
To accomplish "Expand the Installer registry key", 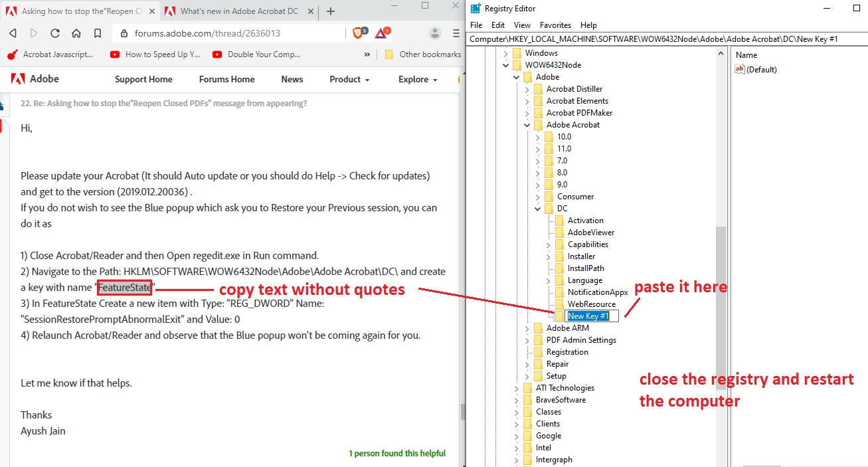I will 549,256.
